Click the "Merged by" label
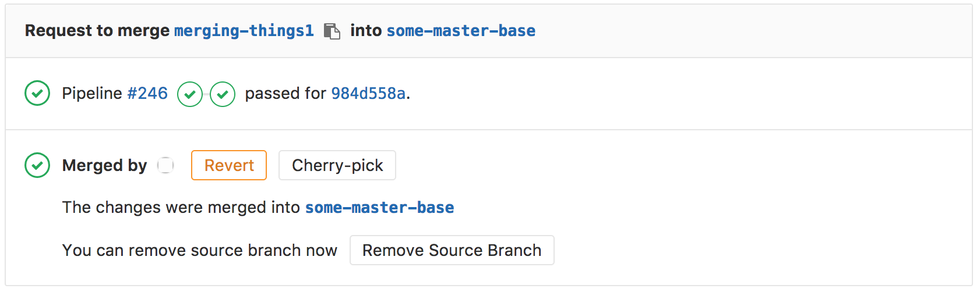This screenshot has width=980, height=292. [104, 166]
